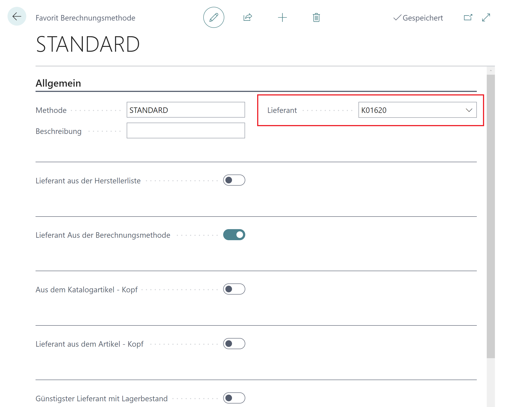
Task: Click the share icon
Action: [x=247, y=17]
